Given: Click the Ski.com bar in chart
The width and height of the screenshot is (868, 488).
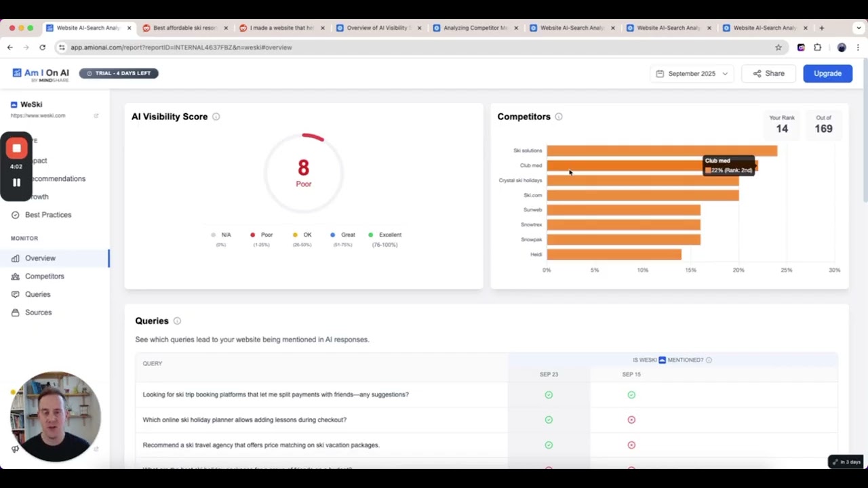Looking at the screenshot, I should pos(643,195).
